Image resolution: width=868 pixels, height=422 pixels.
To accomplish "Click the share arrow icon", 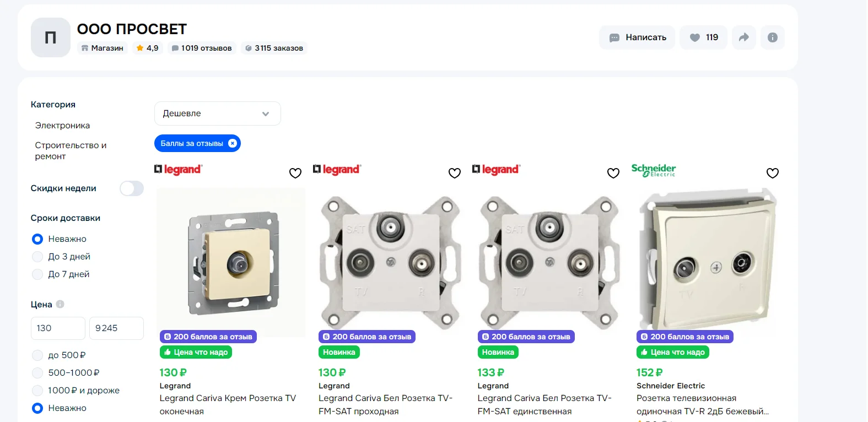I will (x=744, y=37).
